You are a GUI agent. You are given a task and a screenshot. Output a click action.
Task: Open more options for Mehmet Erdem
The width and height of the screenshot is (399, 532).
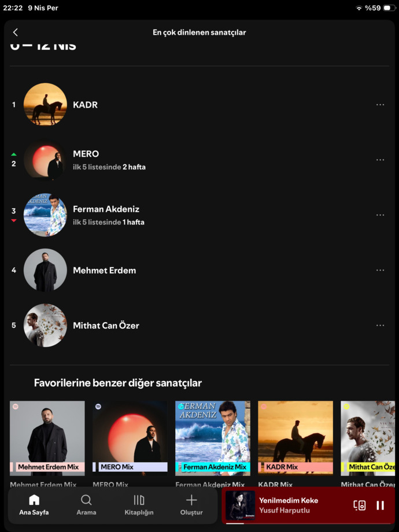click(380, 271)
